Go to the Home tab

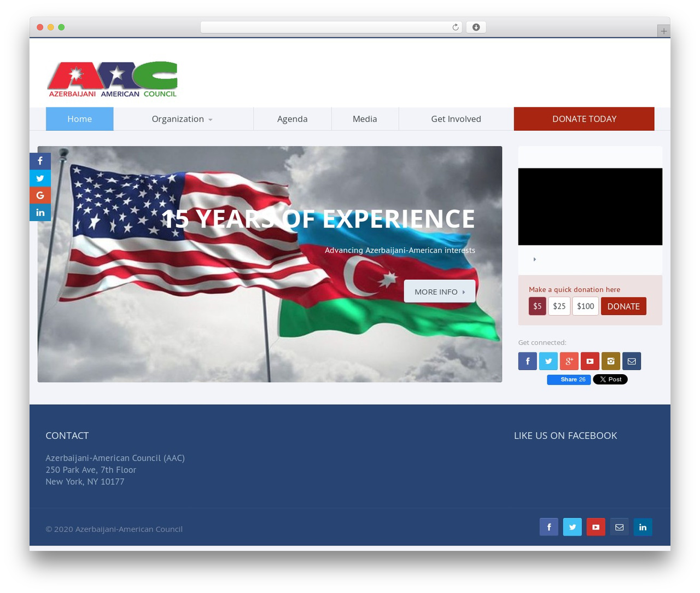click(80, 119)
